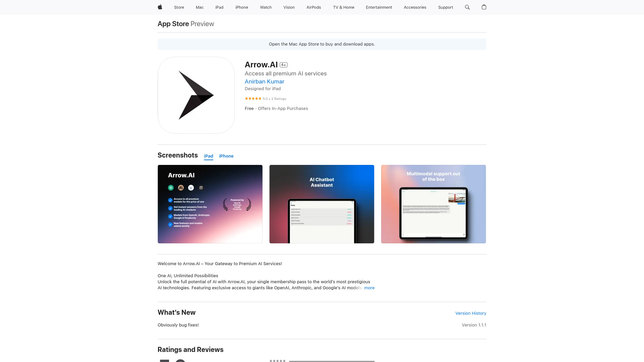This screenshot has height=362, width=644.
Task: Click the Store menu bar item
Action: 179,7
